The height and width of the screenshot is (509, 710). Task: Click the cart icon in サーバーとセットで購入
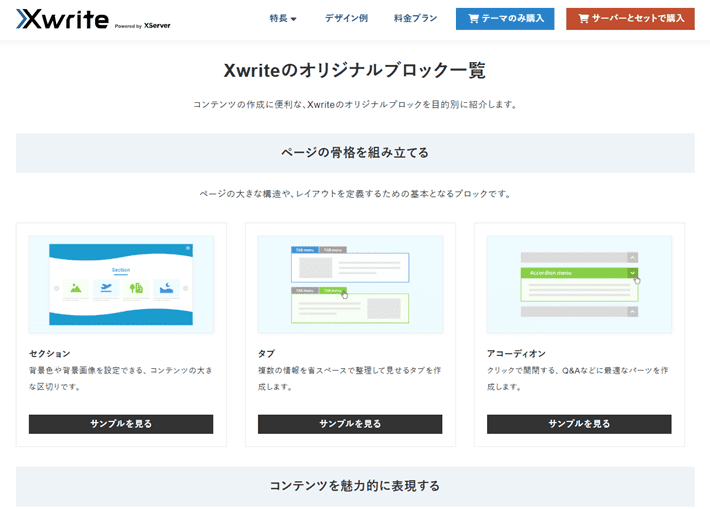pos(583,19)
